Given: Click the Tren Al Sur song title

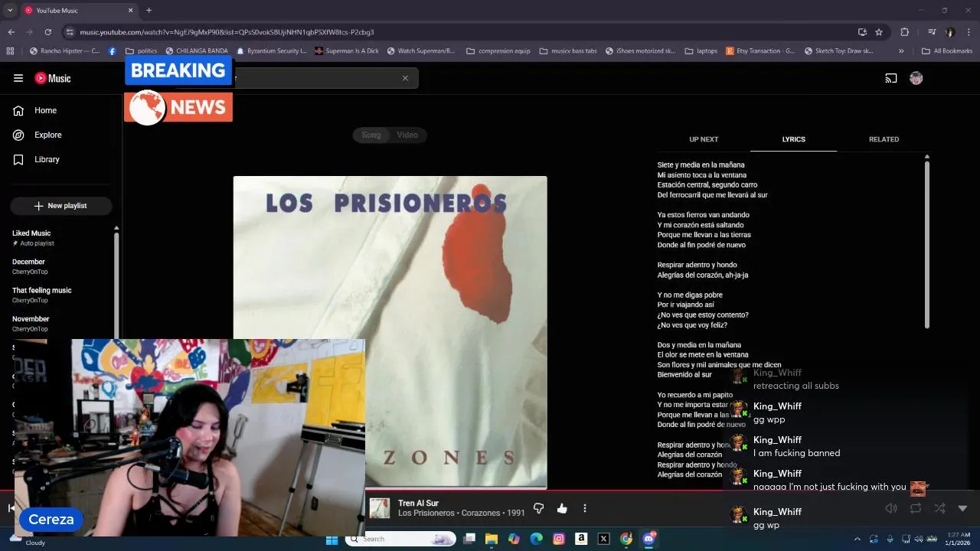Looking at the screenshot, I should click(x=418, y=503).
